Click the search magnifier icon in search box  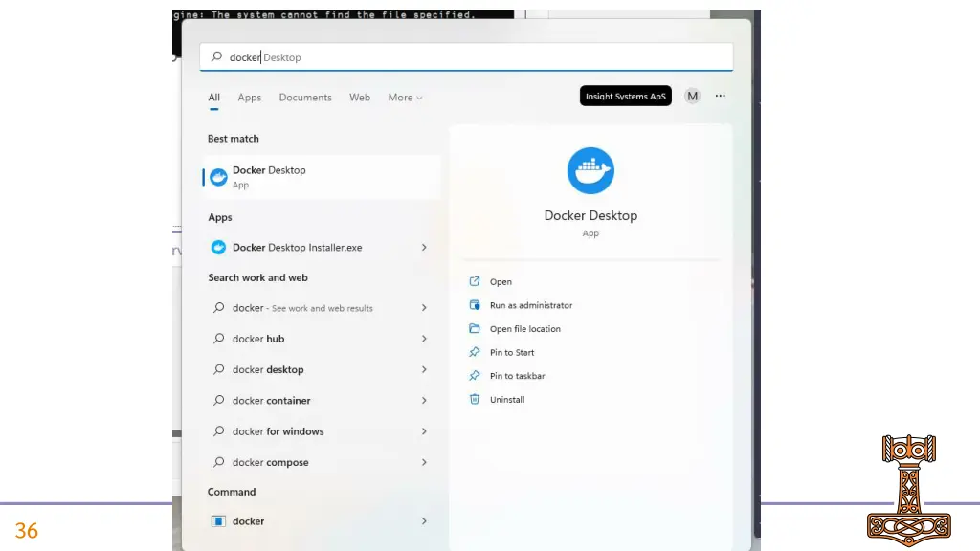click(216, 56)
